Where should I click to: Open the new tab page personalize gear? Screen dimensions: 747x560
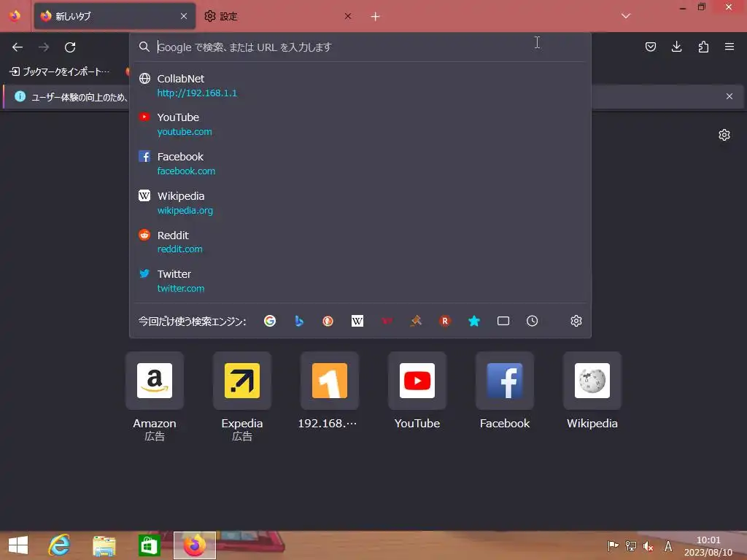click(x=724, y=135)
